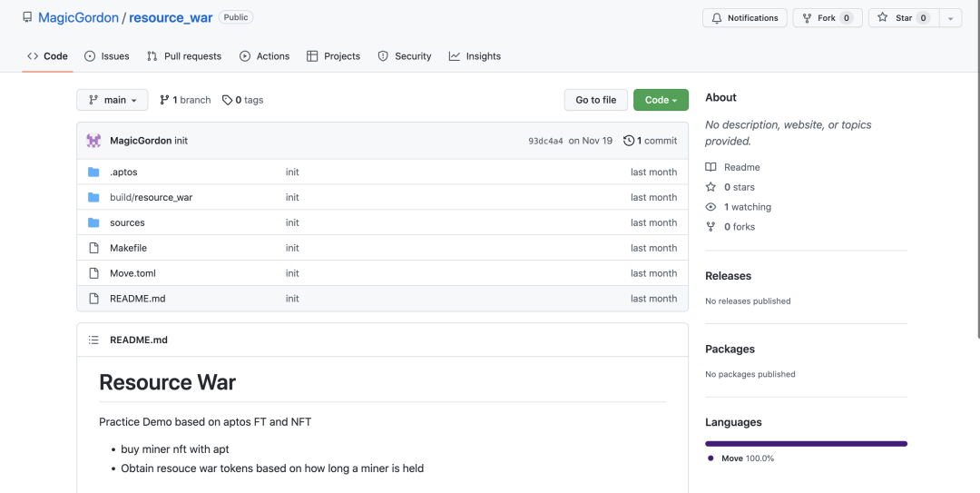Open the main branch dropdown
Viewport: 980px width, 493px height.
[x=113, y=100]
